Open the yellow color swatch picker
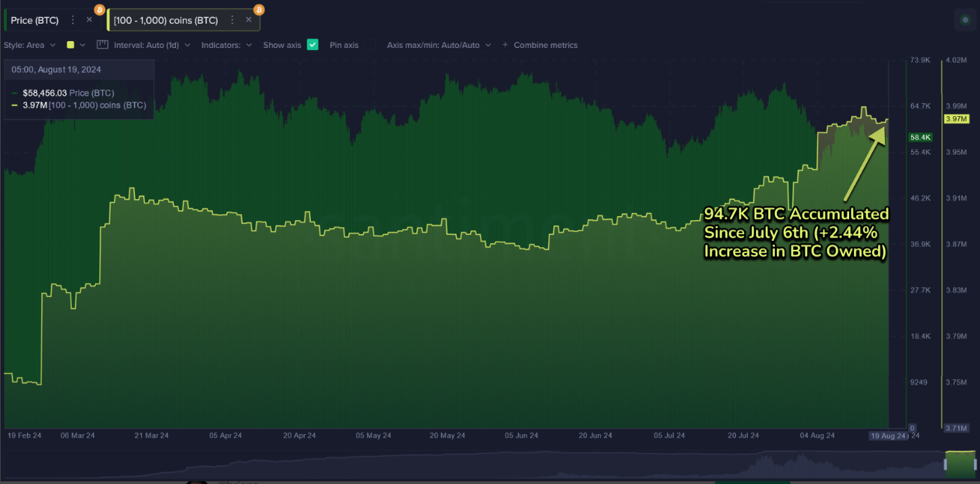This screenshot has width=980, height=484. pos(71,45)
